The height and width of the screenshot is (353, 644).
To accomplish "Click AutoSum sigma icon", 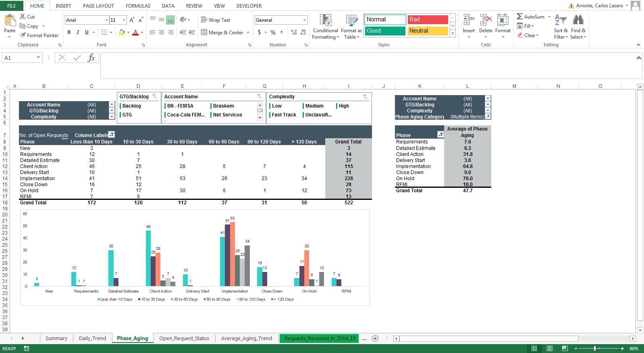I will point(520,17).
